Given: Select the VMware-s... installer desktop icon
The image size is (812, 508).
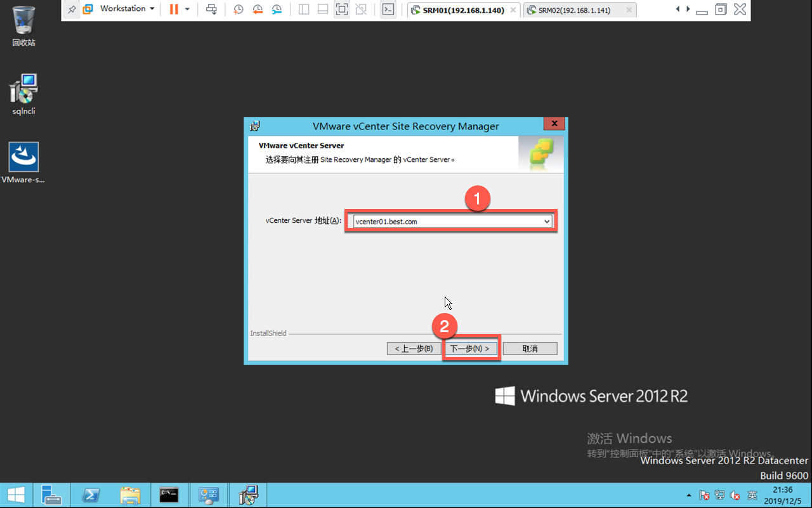Looking at the screenshot, I should [23, 163].
